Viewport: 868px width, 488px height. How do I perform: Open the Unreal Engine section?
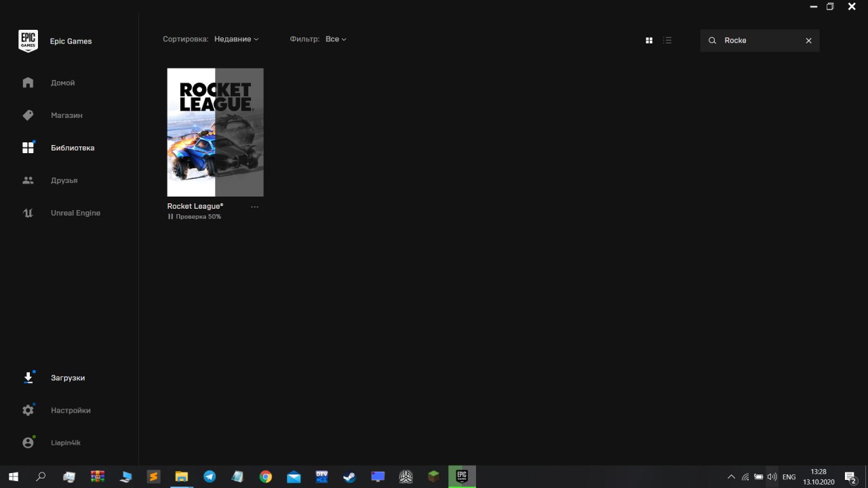coord(75,213)
